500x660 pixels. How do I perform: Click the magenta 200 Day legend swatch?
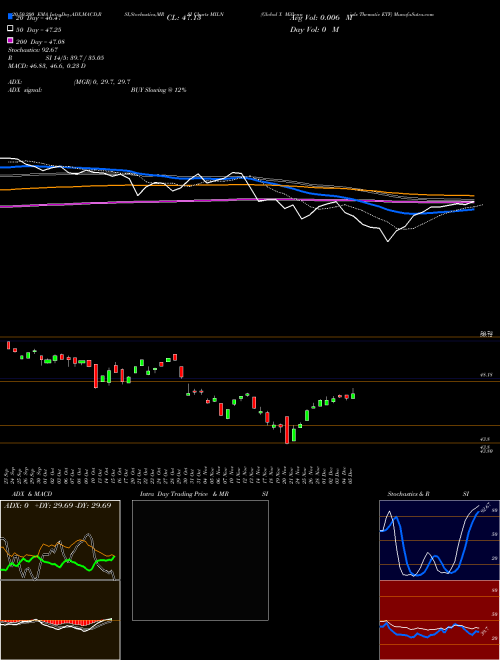tap(10, 40)
